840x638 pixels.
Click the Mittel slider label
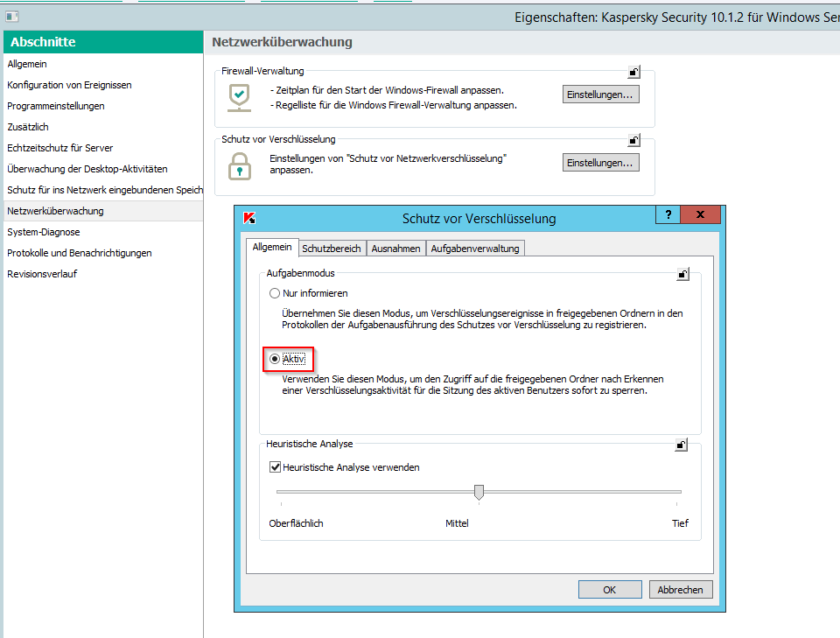[x=457, y=523]
